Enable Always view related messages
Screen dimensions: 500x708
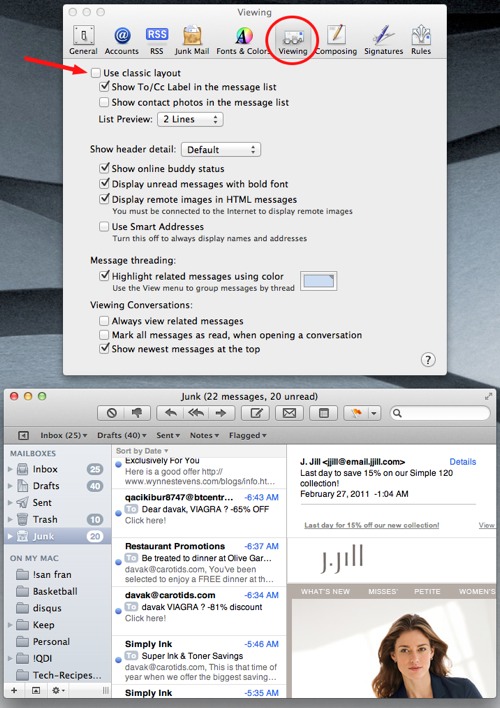tap(104, 321)
